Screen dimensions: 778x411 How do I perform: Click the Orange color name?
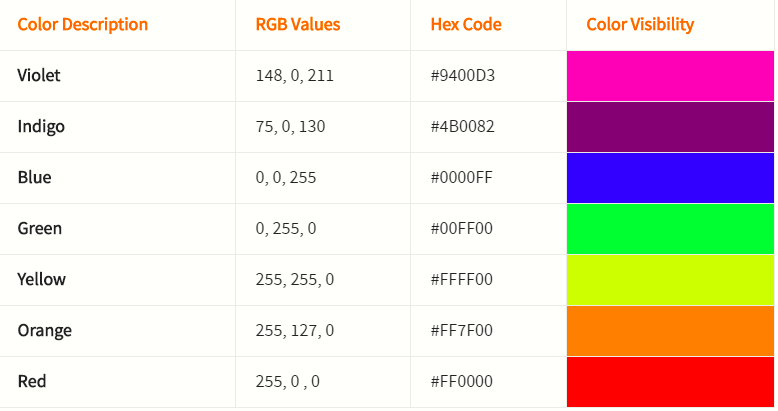tap(45, 331)
